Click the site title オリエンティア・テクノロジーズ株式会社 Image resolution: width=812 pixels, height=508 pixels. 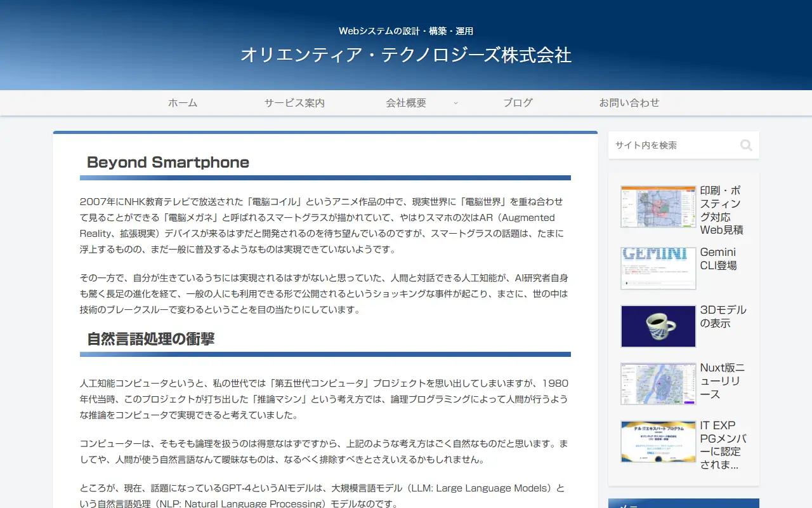406,55
